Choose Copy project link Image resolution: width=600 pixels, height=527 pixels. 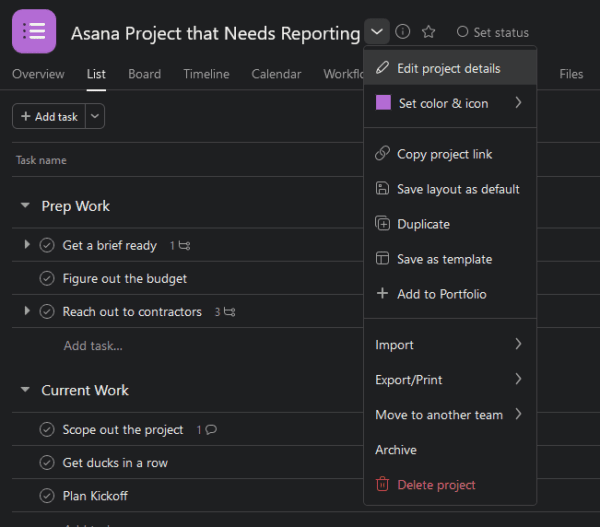[450, 154]
